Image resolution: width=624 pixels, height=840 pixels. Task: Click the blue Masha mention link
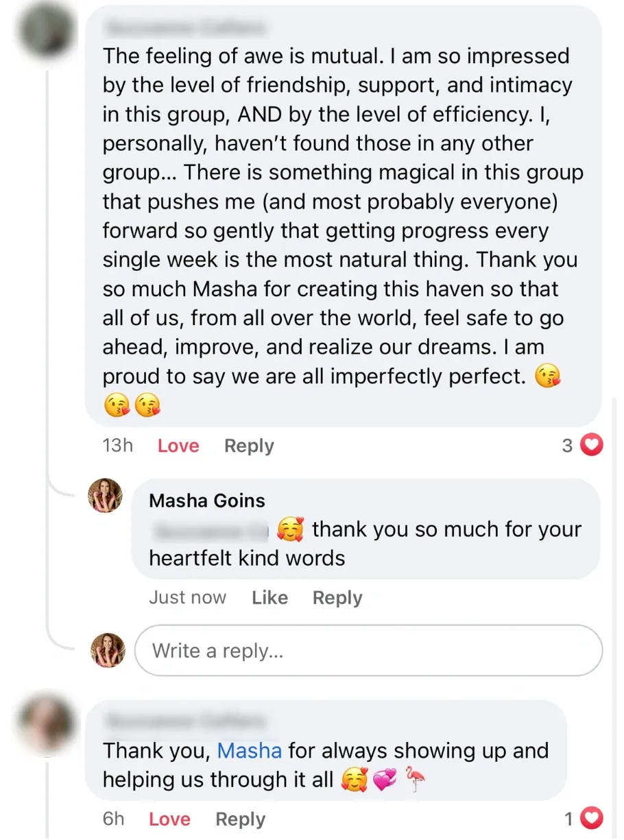click(249, 751)
